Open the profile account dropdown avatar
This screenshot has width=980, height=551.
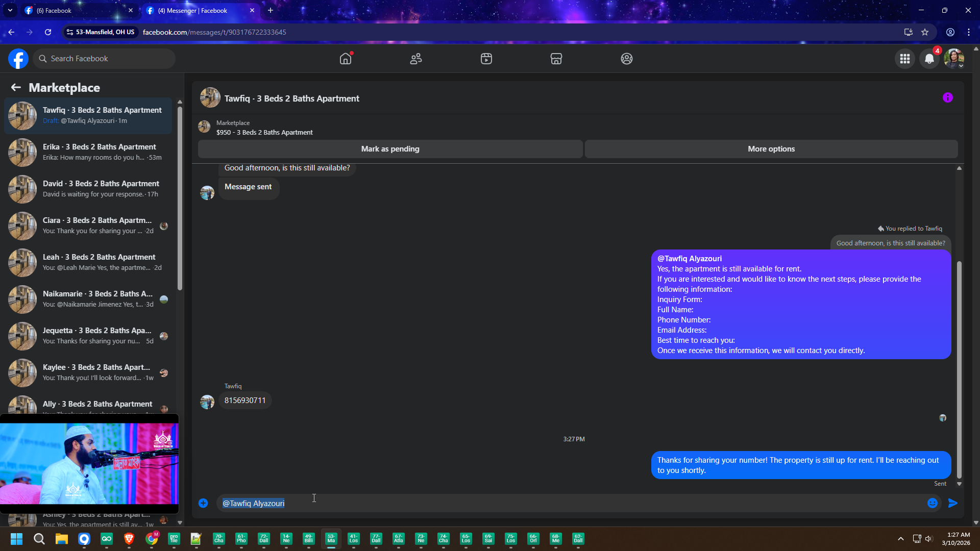pos(953,59)
